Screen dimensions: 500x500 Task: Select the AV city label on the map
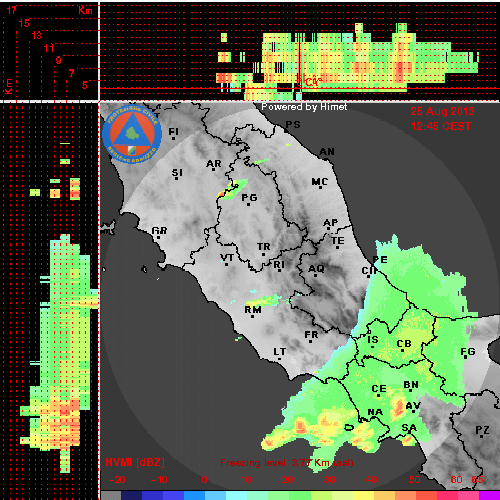413,406
